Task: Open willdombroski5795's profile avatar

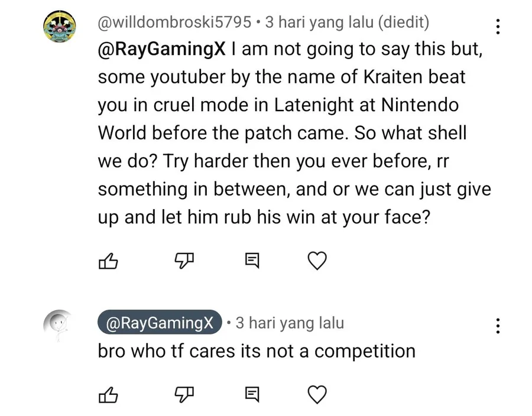Action: [x=59, y=27]
